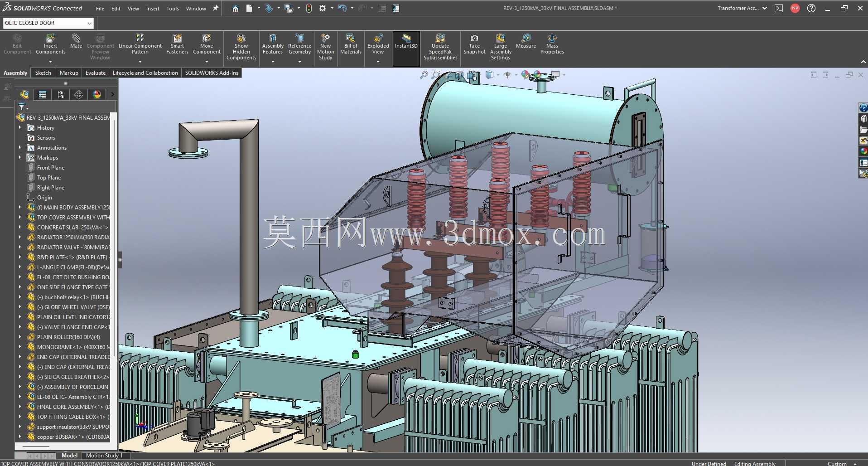
Task: Expand the CONCREAT SLAB1250kVA node
Action: pos(20,228)
